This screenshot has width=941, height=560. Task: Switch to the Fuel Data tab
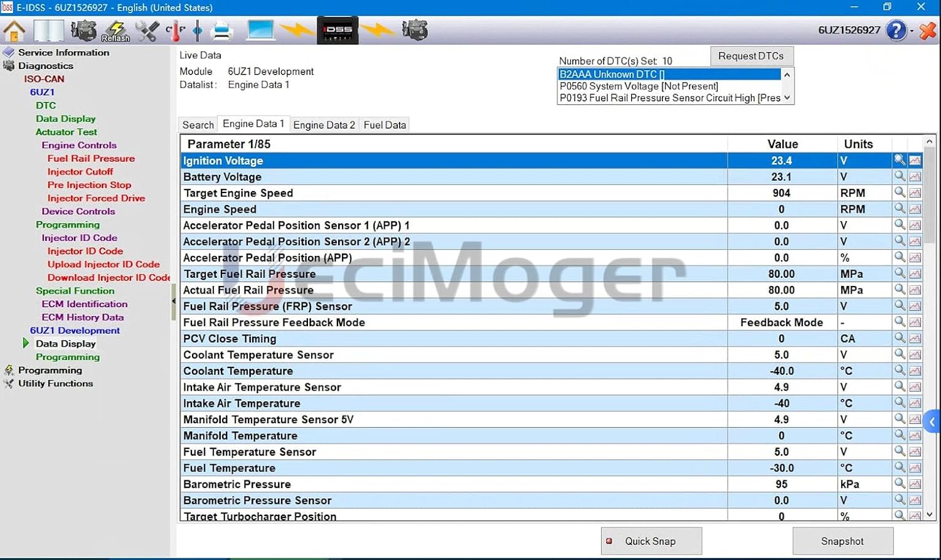[385, 125]
